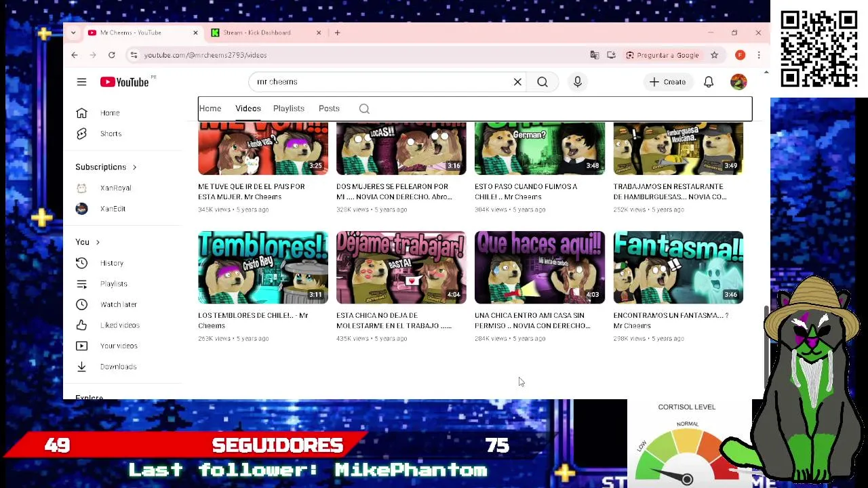
Task: Click the magnifier search button
Action: point(542,82)
